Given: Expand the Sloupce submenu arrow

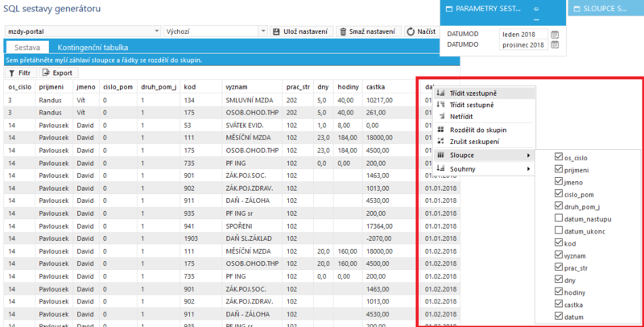Looking at the screenshot, I should pyautogui.click(x=529, y=155).
